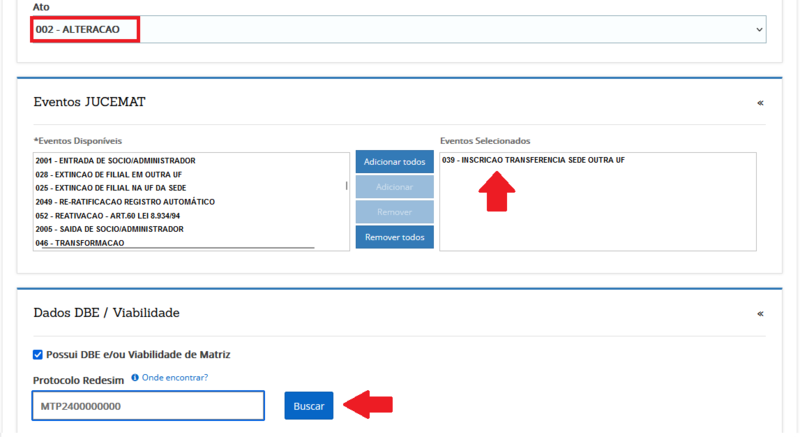
Task: Select 039 - INSCRICAO TRANSFERENCIA SEDE OUTRA UF
Action: pyautogui.click(x=533, y=160)
